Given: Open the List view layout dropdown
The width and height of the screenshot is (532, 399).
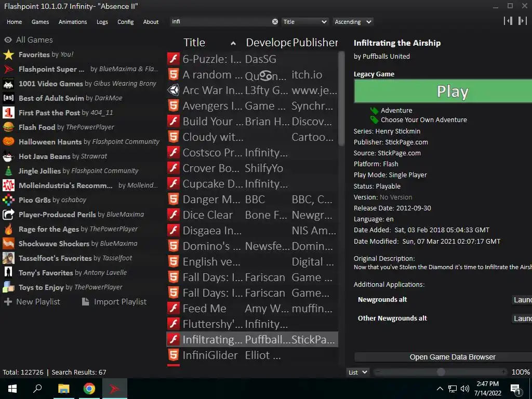Looking at the screenshot, I should tap(358, 372).
